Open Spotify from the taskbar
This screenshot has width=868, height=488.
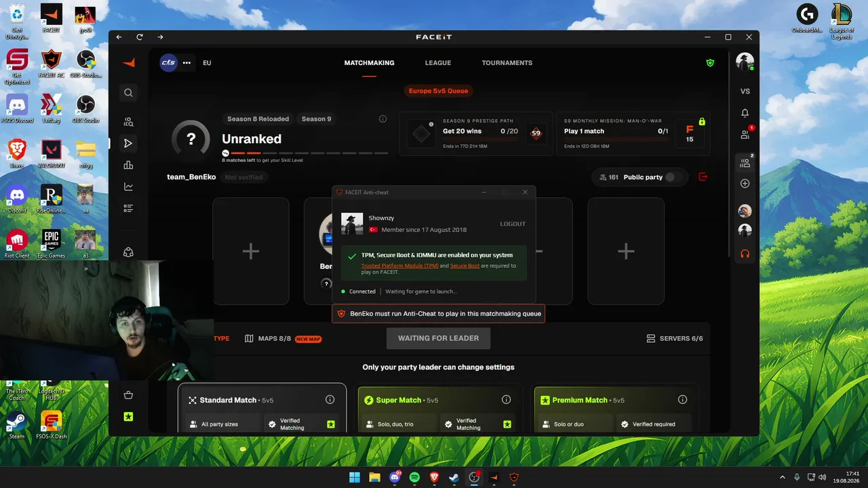[x=414, y=477]
